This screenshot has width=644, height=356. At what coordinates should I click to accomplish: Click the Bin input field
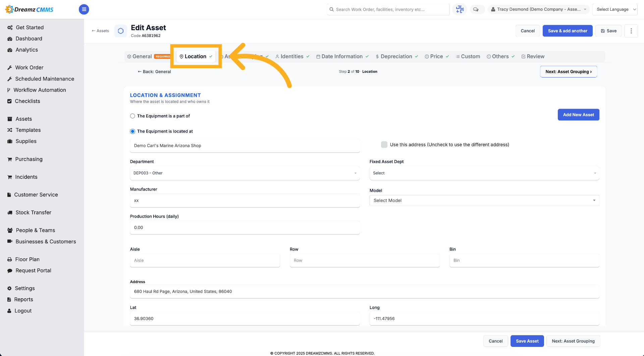click(x=524, y=260)
